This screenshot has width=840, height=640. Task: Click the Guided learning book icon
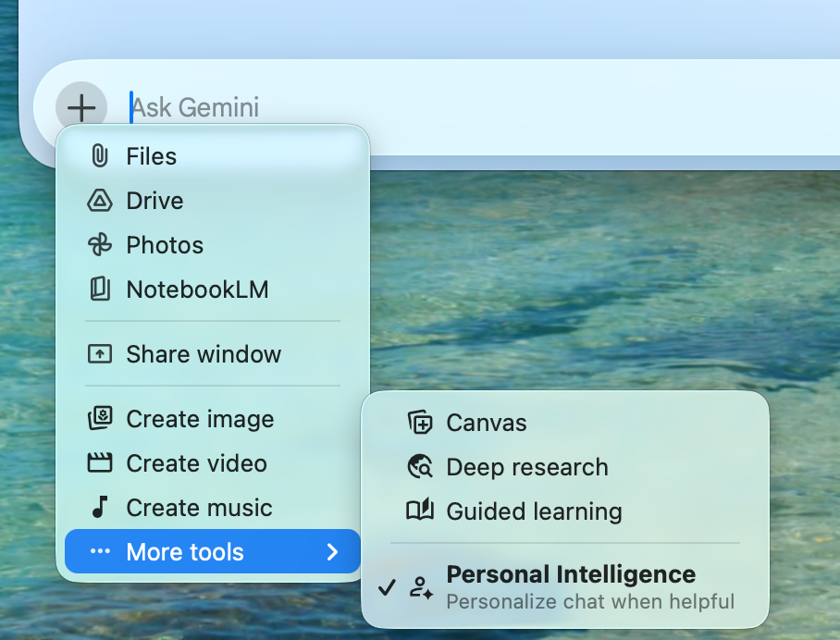[x=420, y=511]
